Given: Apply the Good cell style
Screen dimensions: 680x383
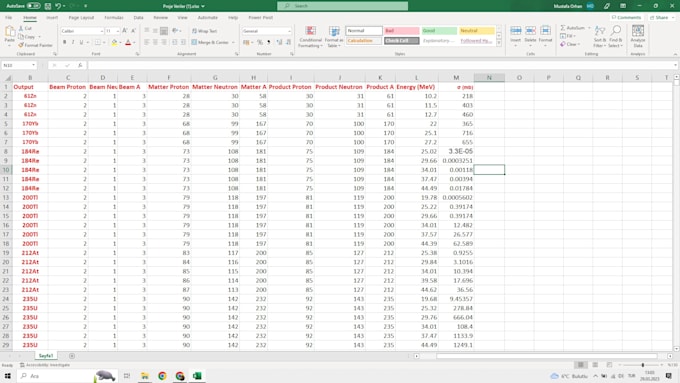Looking at the screenshot, I should click(439, 31).
